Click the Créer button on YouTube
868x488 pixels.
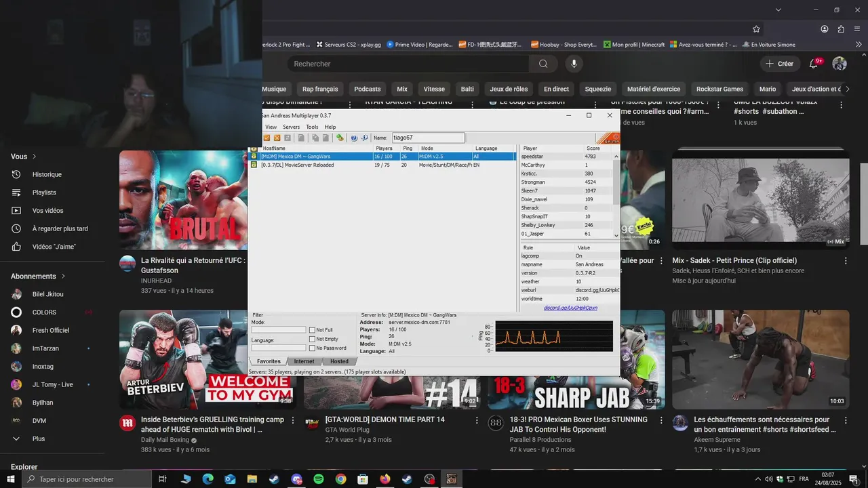coord(779,64)
